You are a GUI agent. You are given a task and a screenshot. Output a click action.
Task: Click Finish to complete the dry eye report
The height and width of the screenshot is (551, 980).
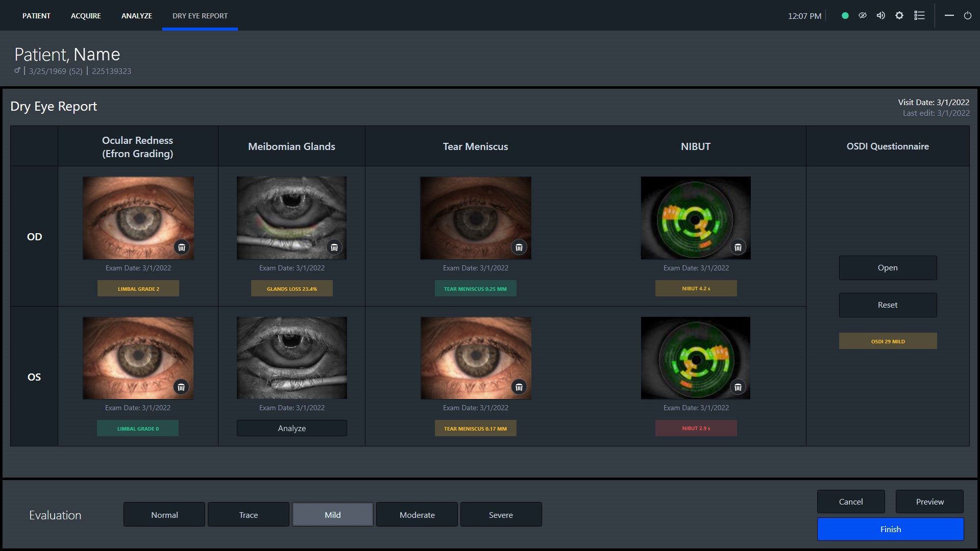891,529
